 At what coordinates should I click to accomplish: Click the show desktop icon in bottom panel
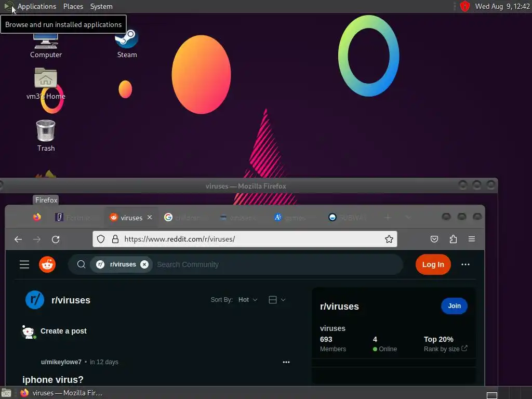click(6, 393)
